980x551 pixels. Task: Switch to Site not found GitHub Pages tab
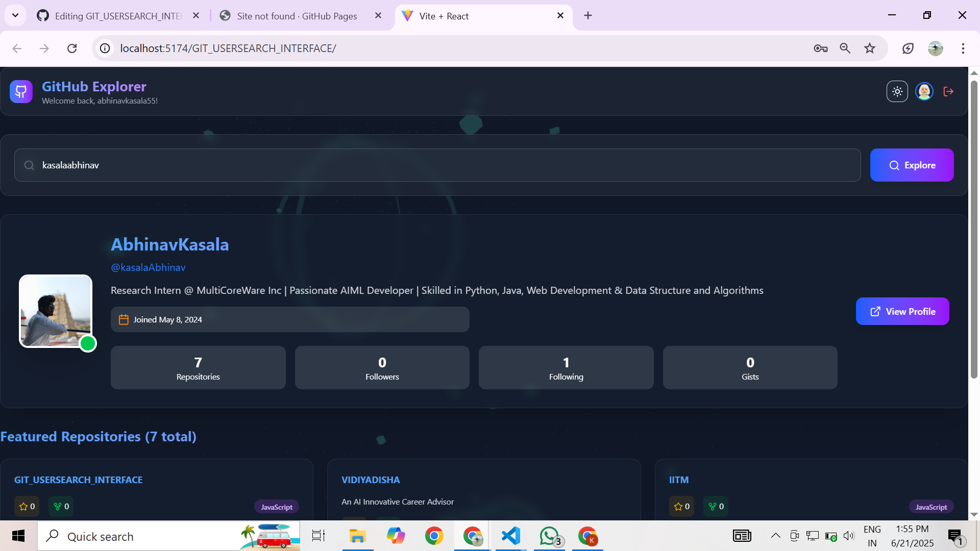pos(297,16)
